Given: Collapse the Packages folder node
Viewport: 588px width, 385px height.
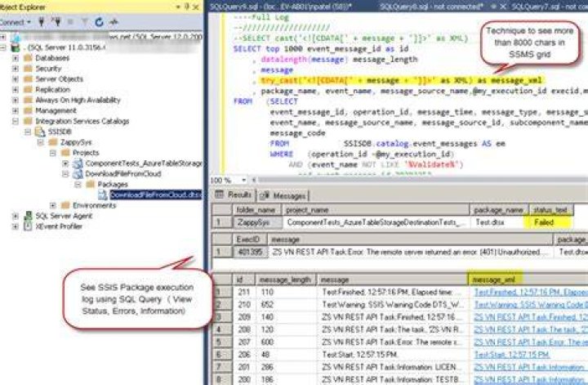Looking at the screenshot, I should coord(78,184).
